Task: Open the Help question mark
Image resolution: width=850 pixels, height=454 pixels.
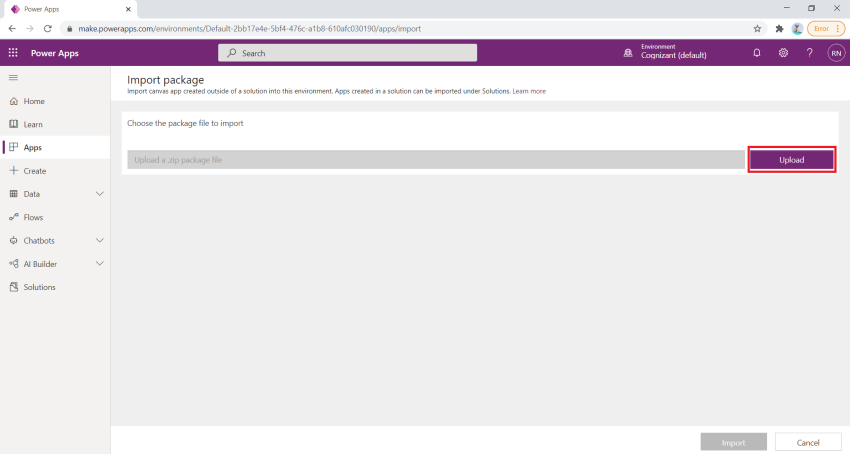Action: click(809, 53)
